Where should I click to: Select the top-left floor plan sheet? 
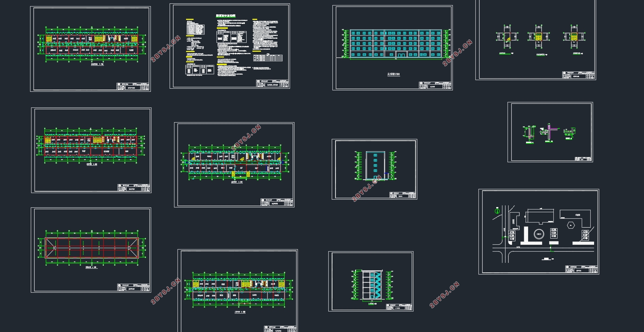click(x=90, y=49)
